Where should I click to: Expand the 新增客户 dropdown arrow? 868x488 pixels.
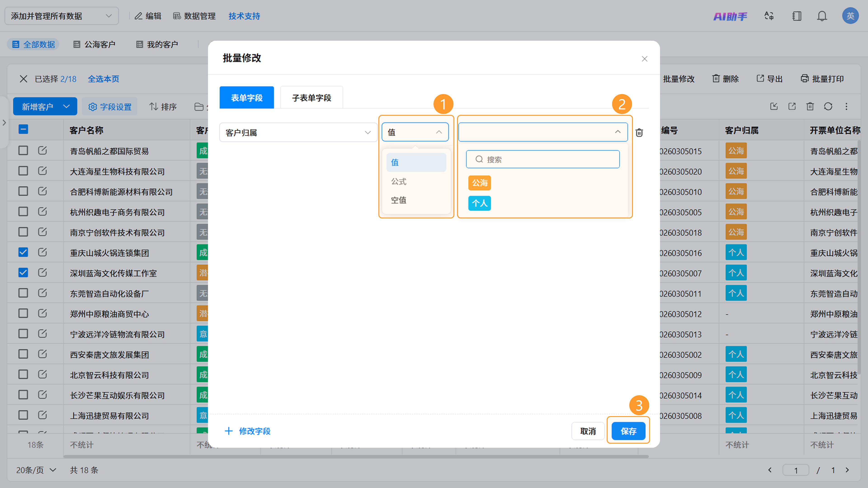66,107
